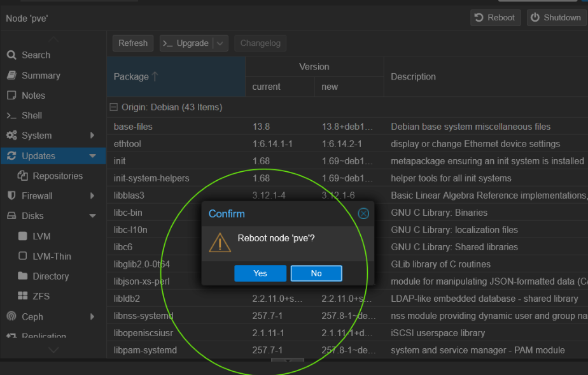Click the Node 'pve' title text
Screen dimensions: 588x375
(x=27, y=18)
